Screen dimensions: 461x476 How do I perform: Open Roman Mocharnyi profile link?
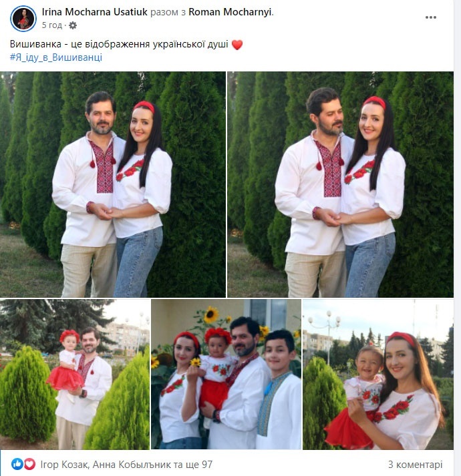click(x=230, y=12)
